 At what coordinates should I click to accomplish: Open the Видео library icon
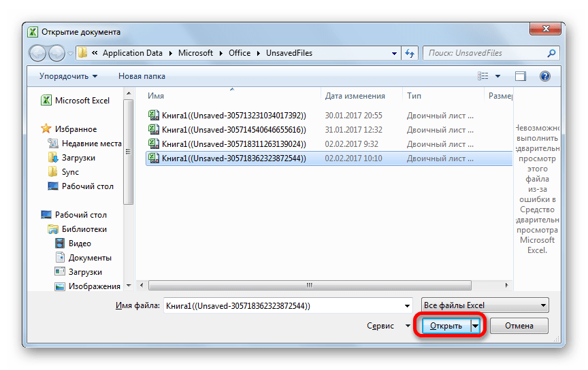click(x=60, y=243)
